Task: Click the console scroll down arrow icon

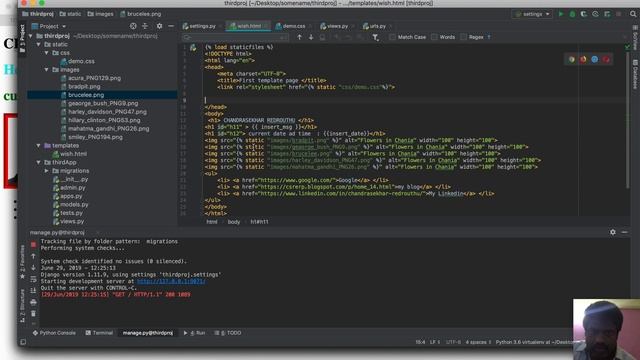Action: tap(33, 268)
